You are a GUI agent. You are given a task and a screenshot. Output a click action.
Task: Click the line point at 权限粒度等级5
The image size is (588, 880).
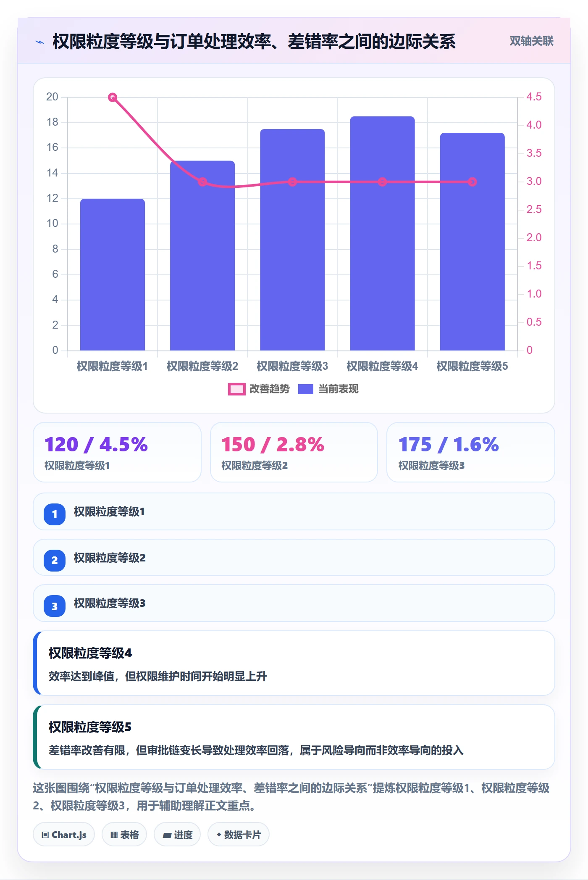[472, 182]
